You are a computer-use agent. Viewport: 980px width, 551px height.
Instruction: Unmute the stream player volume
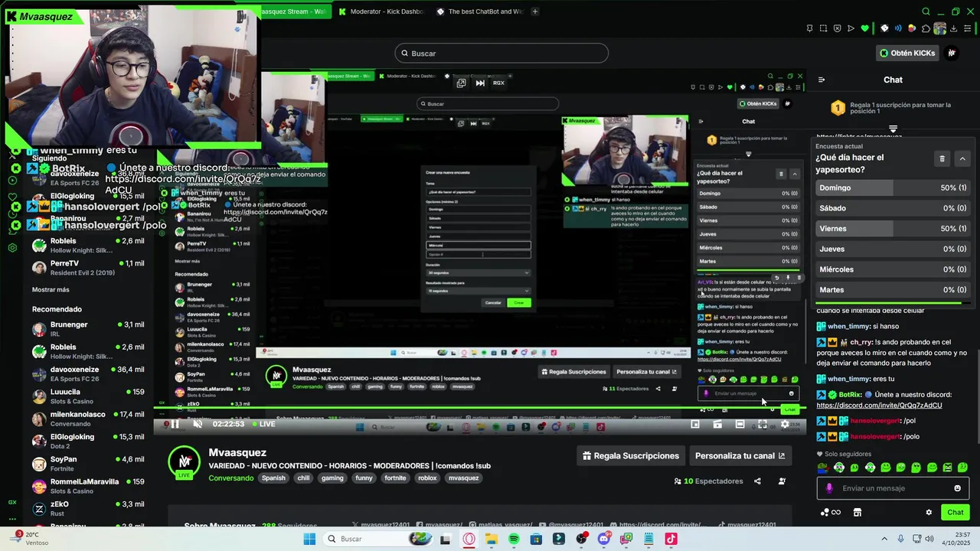[x=198, y=424]
